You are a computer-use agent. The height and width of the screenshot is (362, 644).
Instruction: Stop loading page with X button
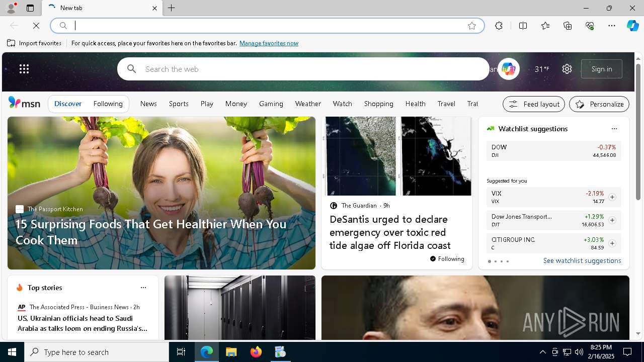tap(36, 26)
